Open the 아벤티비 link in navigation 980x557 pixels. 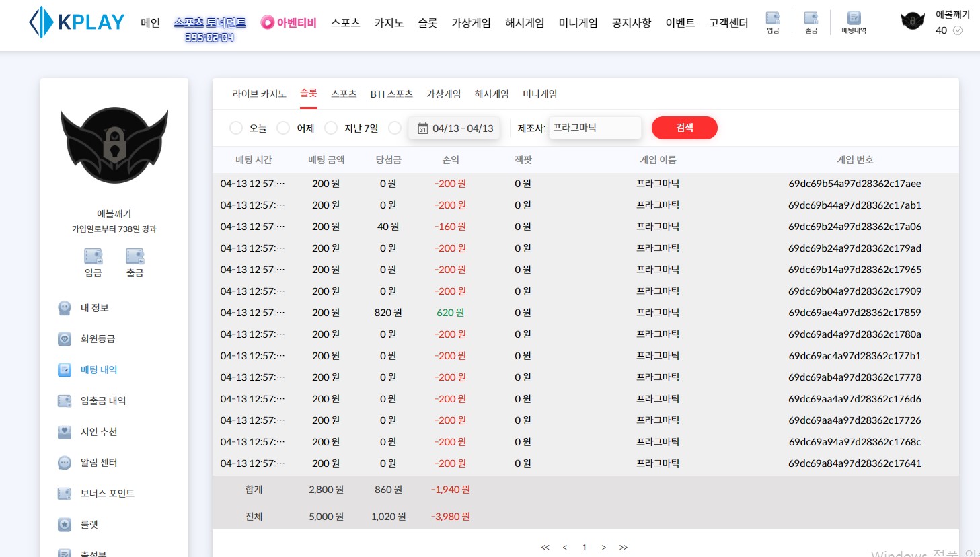click(x=289, y=23)
